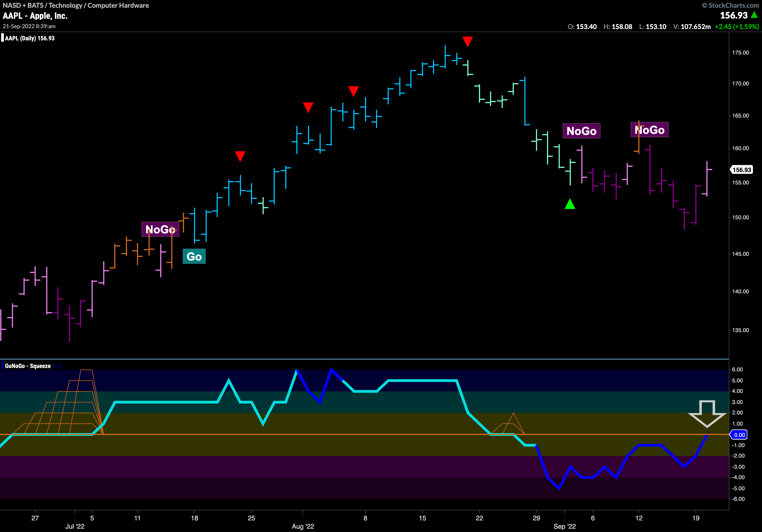Click the 19 date label on the time axis
Screen dimensions: 762x532
(x=696, y=518)
